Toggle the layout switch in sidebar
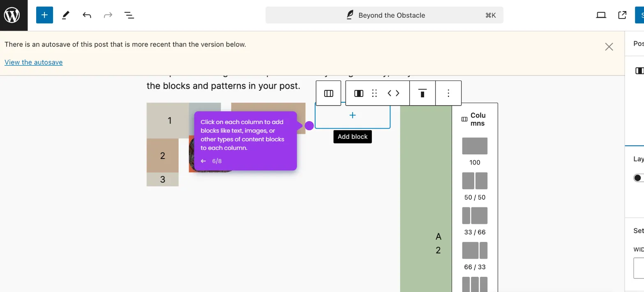Image resolution: width=644 pixels, height=292 pixels. (639, 178)
